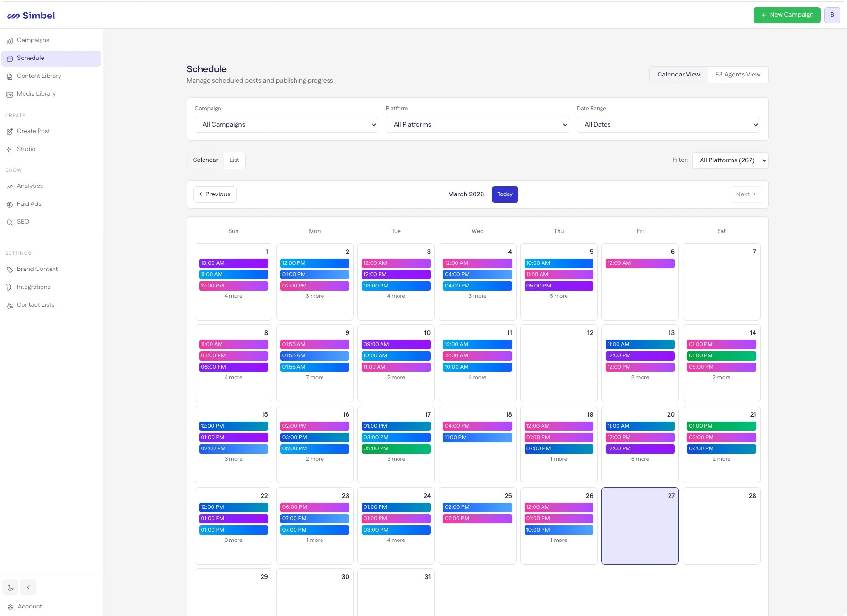
Task: View Analytics under Grow
Action: click(x=30, y=186)
